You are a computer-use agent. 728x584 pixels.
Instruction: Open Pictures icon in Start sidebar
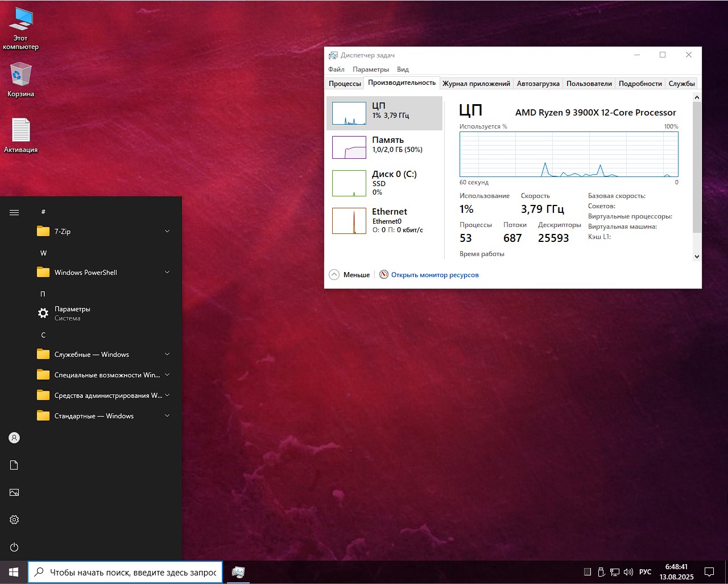click(x=14, y=492)
